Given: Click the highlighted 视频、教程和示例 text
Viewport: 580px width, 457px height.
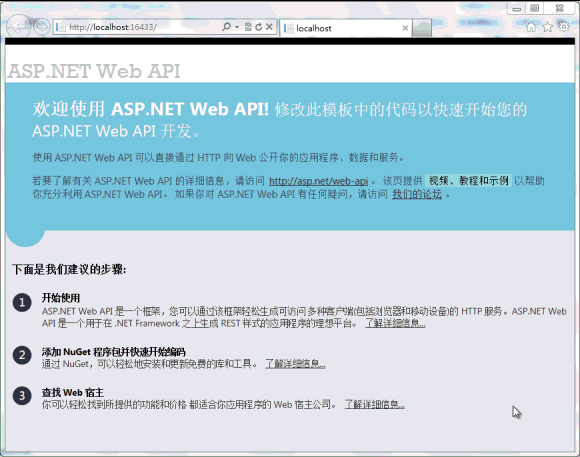Looking at the screenshot, I should click(468, 181).
